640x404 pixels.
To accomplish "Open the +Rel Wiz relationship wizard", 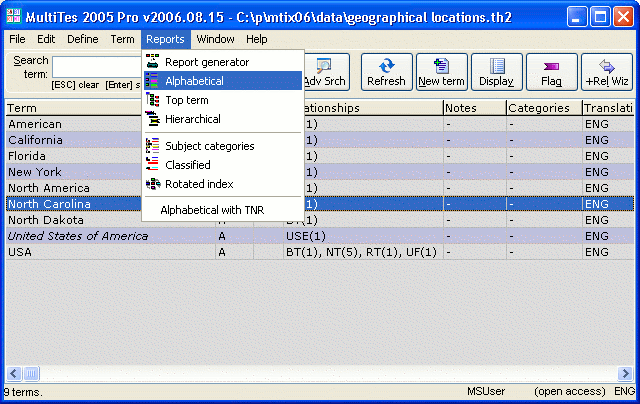I will 607,72.
